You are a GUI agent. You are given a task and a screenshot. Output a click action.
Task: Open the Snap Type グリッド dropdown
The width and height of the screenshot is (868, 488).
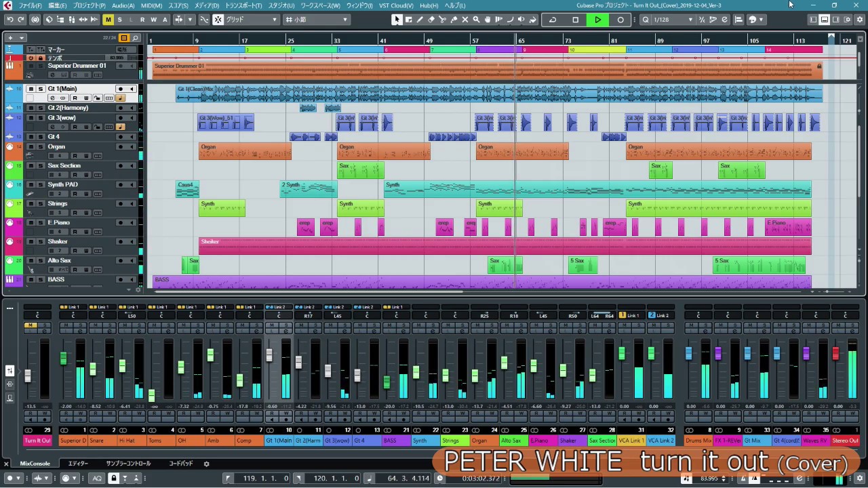coord(252,20)
